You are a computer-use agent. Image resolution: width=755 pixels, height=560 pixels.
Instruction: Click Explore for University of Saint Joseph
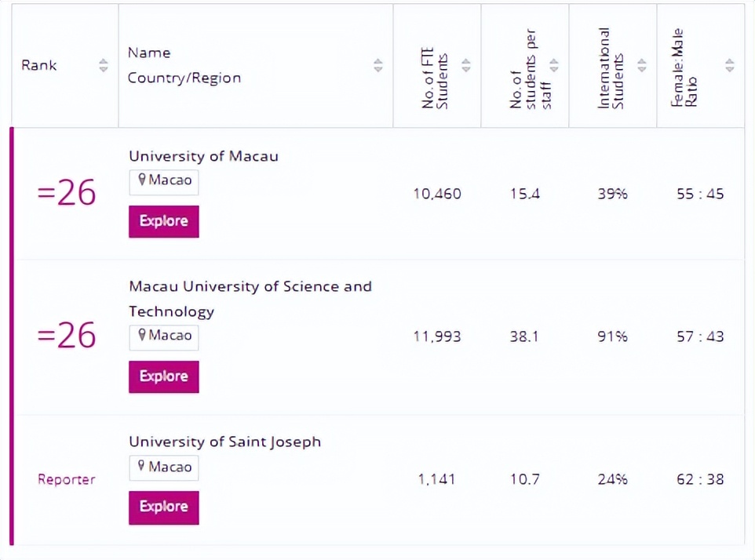pos(163,507)
